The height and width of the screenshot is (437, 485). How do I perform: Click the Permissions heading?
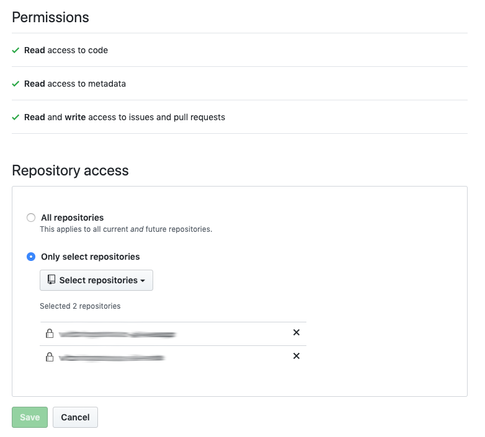click(x=51, y=17)
